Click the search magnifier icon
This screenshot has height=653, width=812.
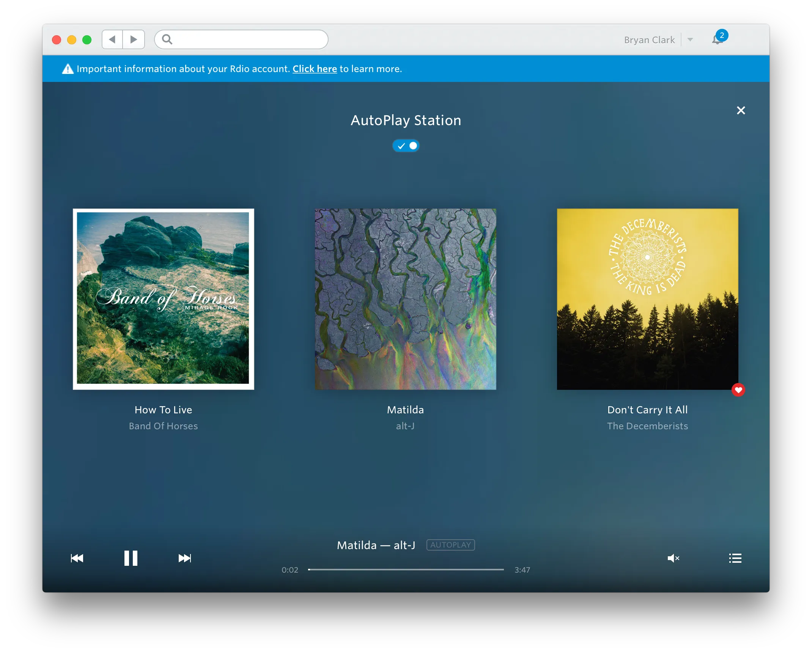click(167, 39)
